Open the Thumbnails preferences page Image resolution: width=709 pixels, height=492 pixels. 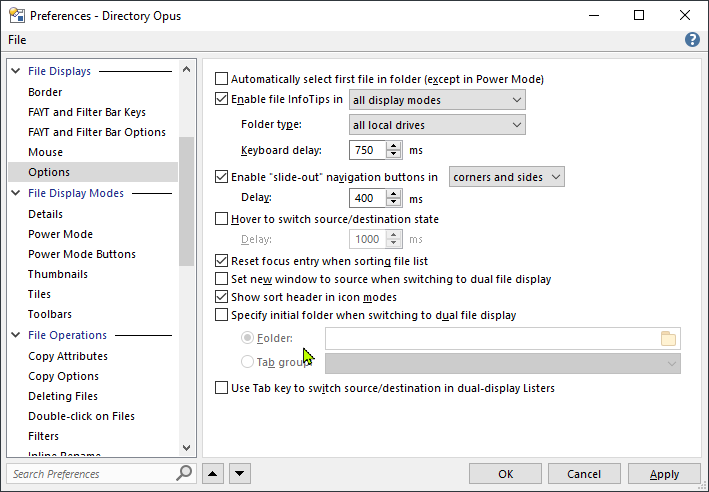58,274
